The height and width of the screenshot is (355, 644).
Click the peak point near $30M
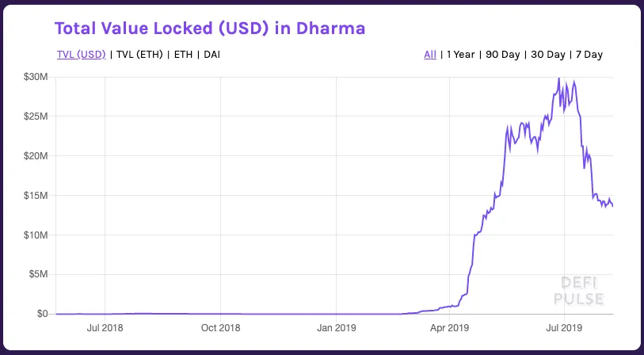(558, 78)
